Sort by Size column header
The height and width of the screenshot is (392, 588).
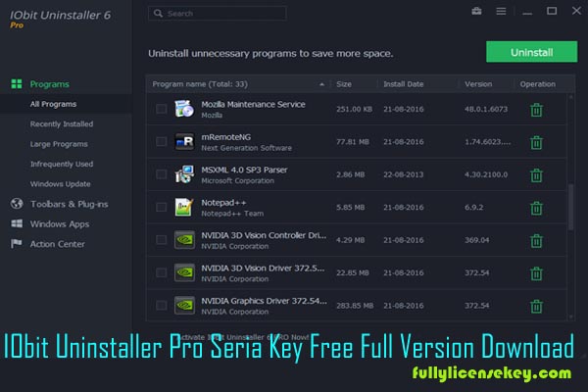[x=344, y=84]
